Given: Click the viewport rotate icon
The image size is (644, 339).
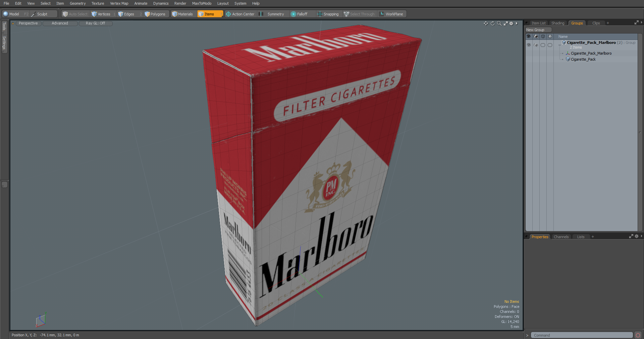Looking at the screenshot, I should (x=492, y=23).
